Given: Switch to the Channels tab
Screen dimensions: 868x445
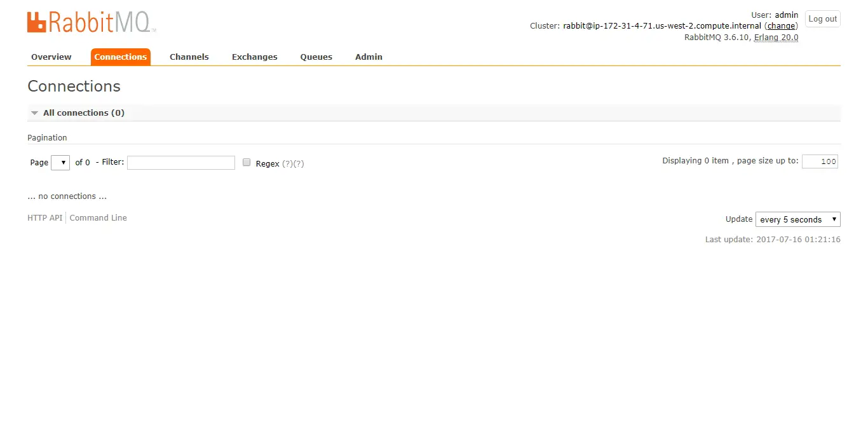Looking at the screenshot, I should 189,57.
